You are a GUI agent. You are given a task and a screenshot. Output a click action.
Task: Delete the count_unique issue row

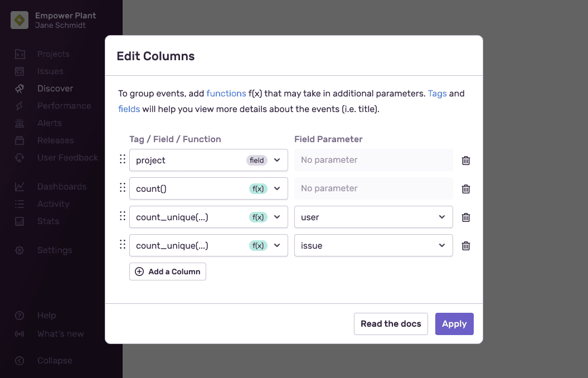pyautogui.click(x=466, y=245)
